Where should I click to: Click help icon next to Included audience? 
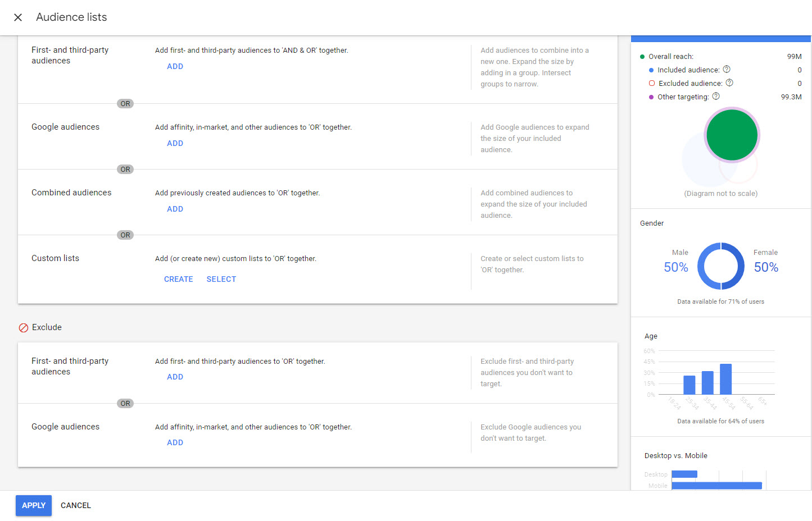(x=727, y=70)
